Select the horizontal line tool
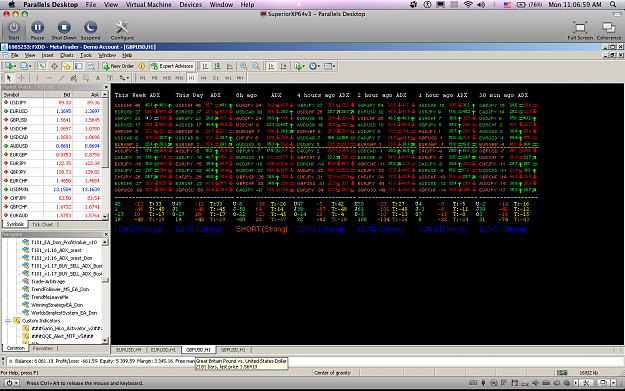 49,78
